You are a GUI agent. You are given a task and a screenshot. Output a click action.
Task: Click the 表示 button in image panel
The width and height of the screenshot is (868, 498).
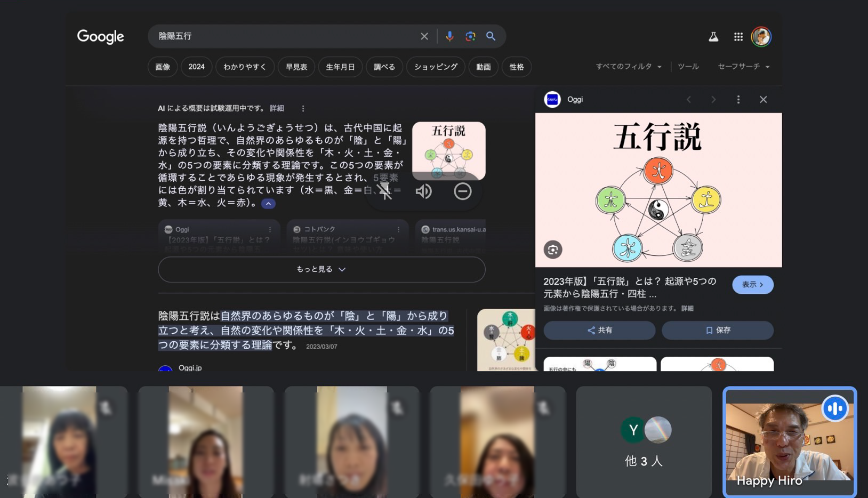tap(752, 285)
